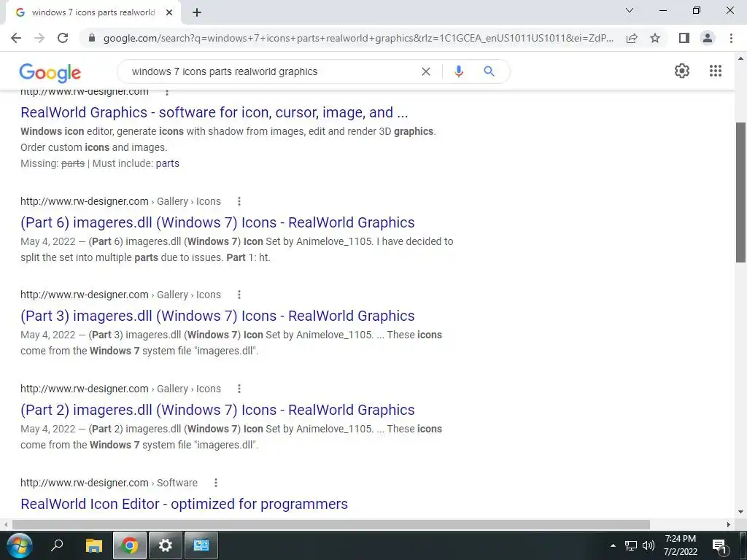Select the 'windows 7 icons parts realworld' browser tab
The image size is (747, 560).
[x=93, y=13]
